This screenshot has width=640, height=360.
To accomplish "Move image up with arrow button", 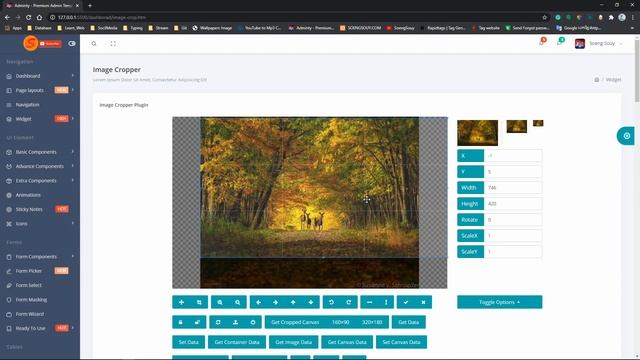I will tap(293, 302).
